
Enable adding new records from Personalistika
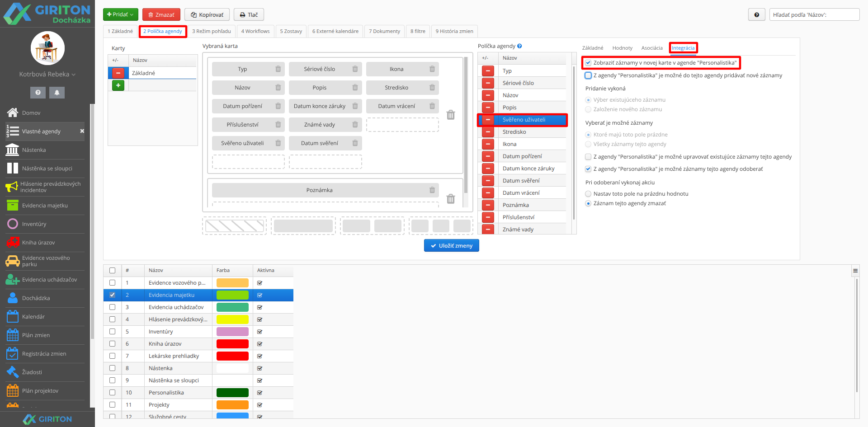(x=588, y=75)
